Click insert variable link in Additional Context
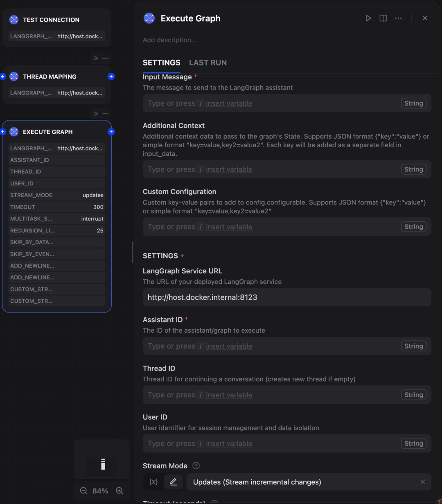The height and width of the screenshot is (504, 442). point(229,169)
